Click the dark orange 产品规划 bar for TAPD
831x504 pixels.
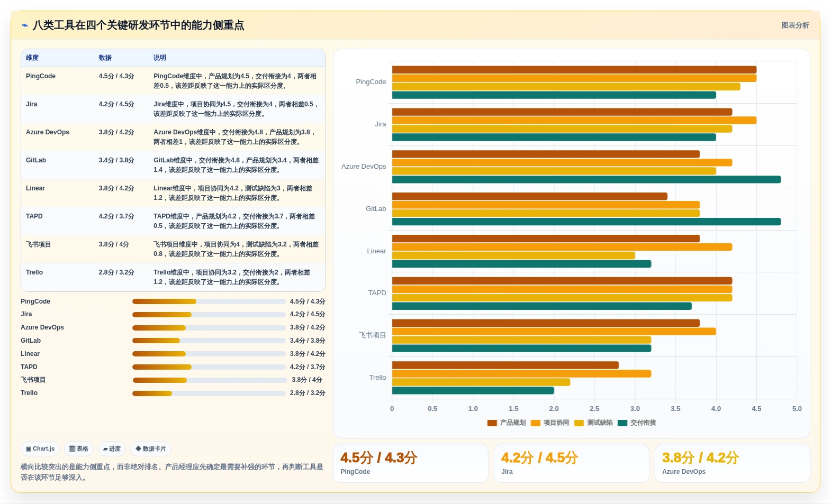(562, 281)
